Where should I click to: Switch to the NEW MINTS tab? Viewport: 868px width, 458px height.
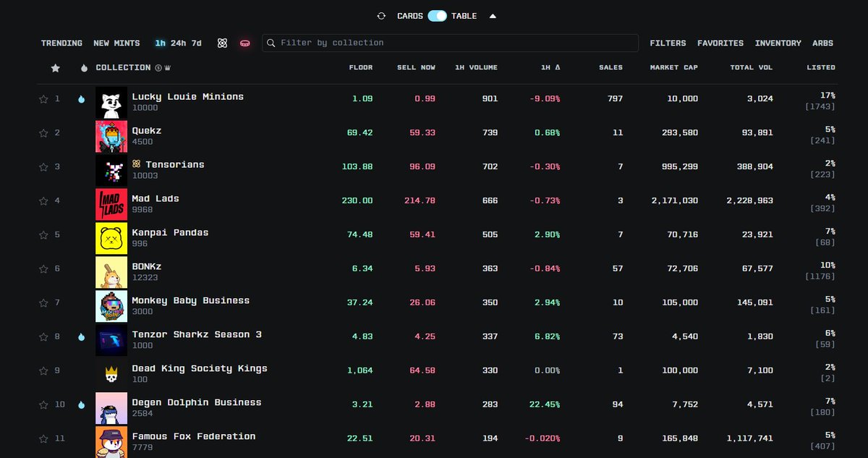tap(116, 43)
